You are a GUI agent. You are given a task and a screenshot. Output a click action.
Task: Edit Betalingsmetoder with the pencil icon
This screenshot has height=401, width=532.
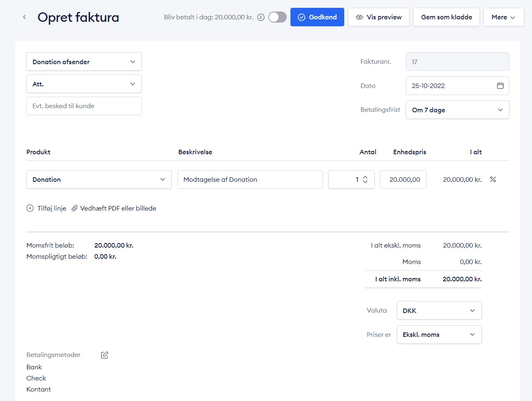tap(105, 355)
